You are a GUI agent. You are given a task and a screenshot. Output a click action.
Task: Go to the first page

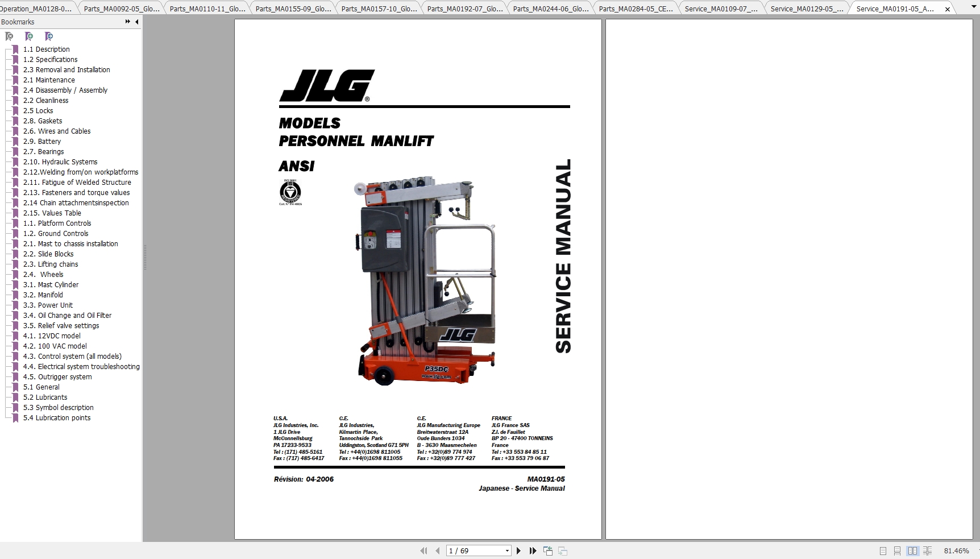pyautogui.click(x=423, y=550)
